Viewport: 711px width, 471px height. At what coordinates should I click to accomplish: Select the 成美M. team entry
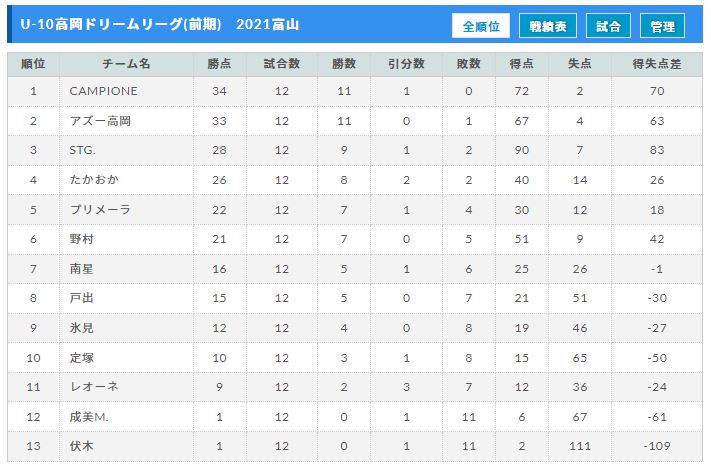click(x=89, y=417)
